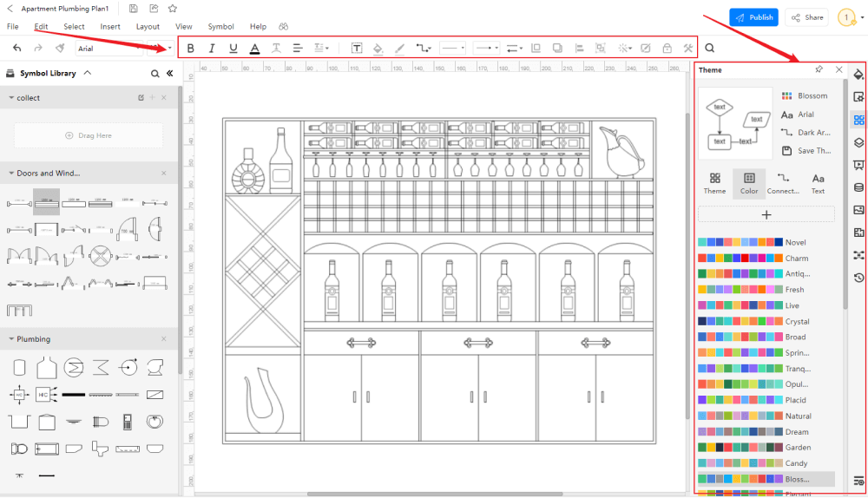Open the connector style dropdown
The height and width of the screenshot is (498, 868).
click(424, 49)
